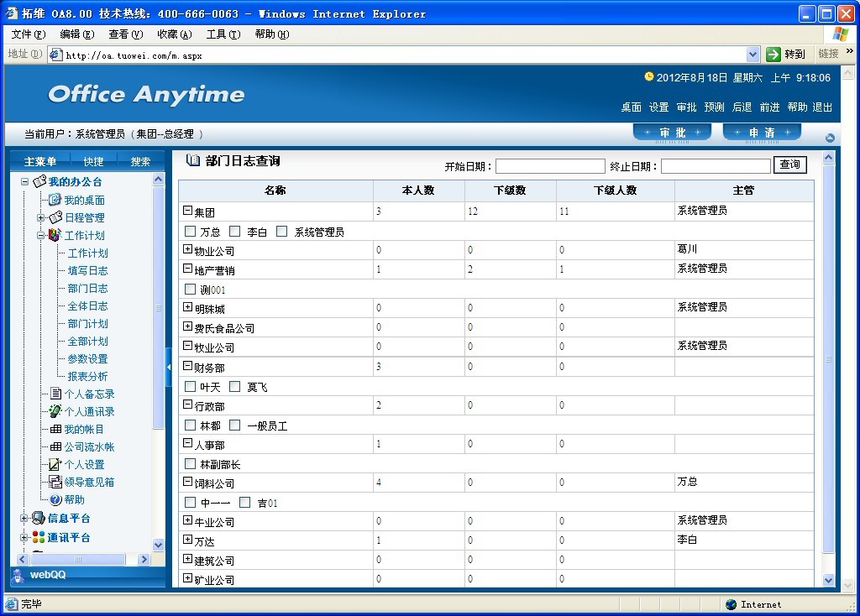Click the 个人通讯录 contacts icon

coord(55,411)
